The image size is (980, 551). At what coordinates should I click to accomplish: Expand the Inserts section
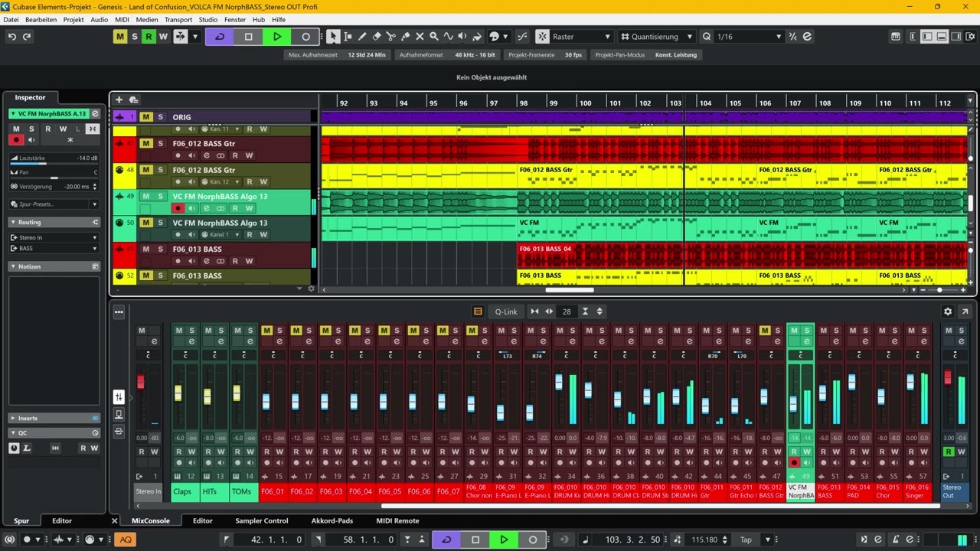click(x=13, y=418)
